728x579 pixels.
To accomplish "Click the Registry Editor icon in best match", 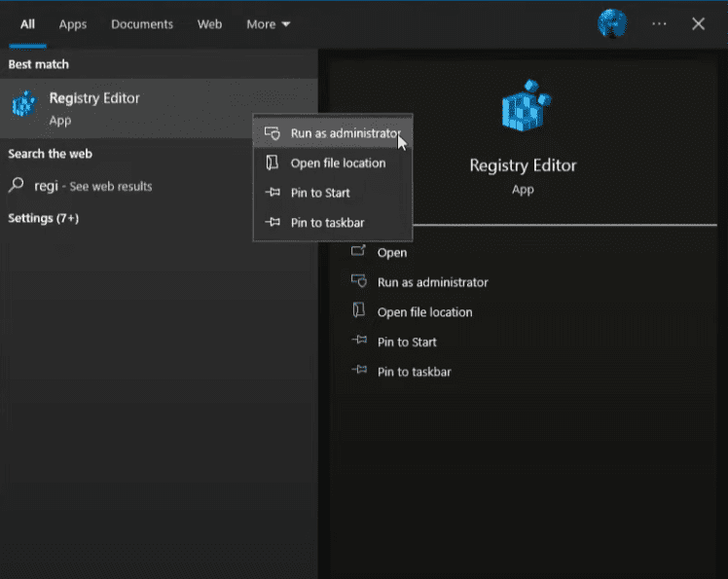I will pyautogui.click(x=23, y=103).
